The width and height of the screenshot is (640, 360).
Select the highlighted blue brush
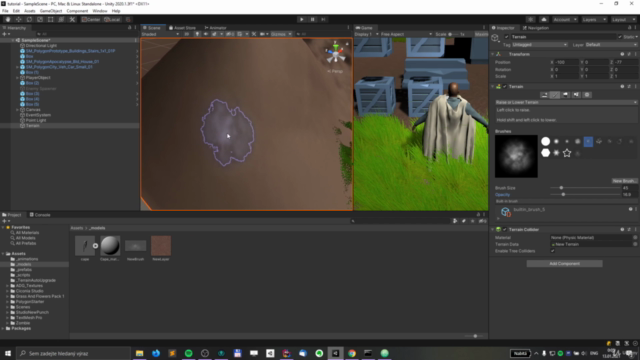588,141
